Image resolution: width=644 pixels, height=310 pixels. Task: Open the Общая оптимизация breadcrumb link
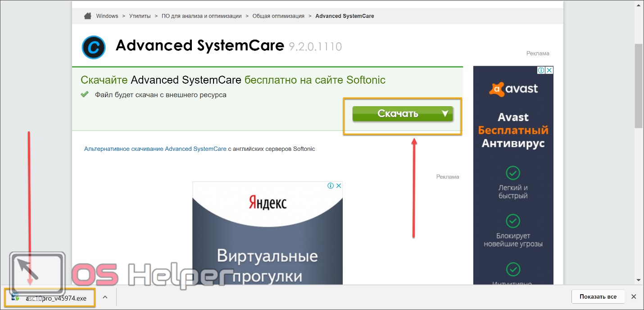(278, 16)
